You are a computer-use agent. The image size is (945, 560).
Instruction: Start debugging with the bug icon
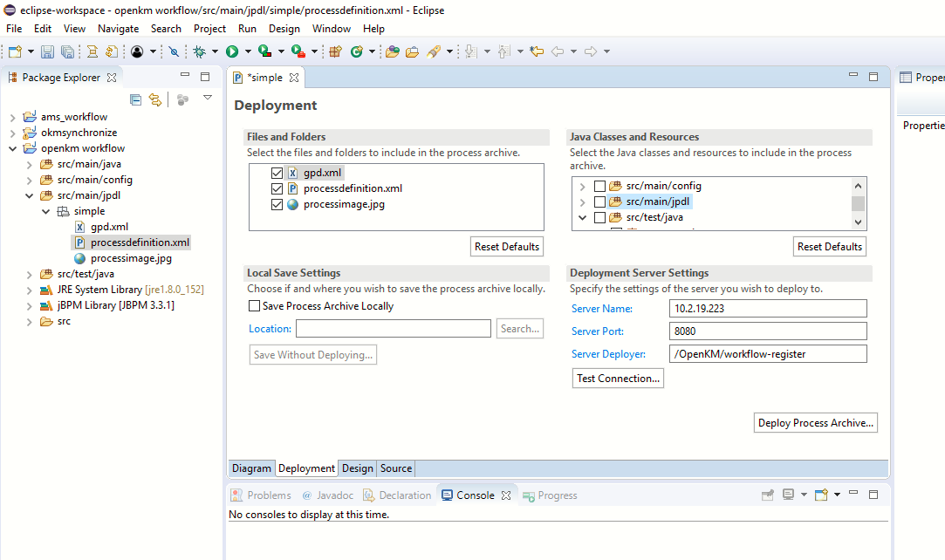(199, 52)
